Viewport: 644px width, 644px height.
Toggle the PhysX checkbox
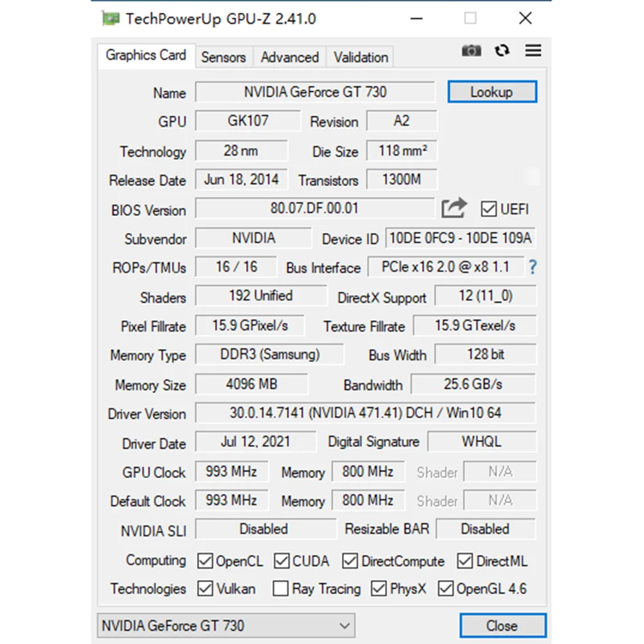(x=379, y=589)
